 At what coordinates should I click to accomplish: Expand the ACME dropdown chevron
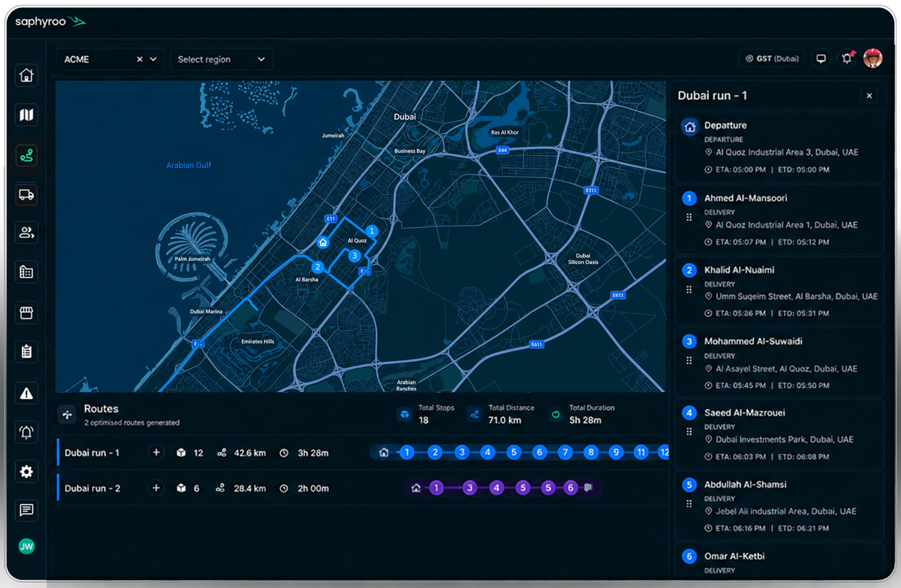pos(153,59)
